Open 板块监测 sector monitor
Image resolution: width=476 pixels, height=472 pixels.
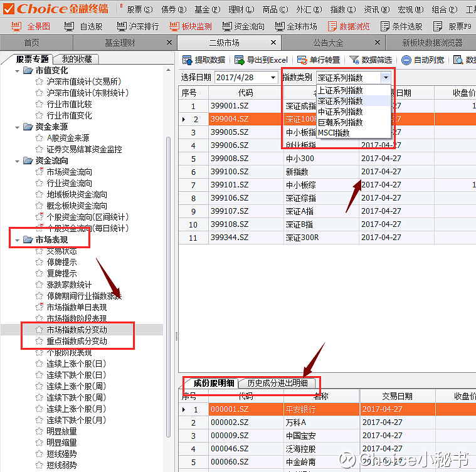coord(191,26)
